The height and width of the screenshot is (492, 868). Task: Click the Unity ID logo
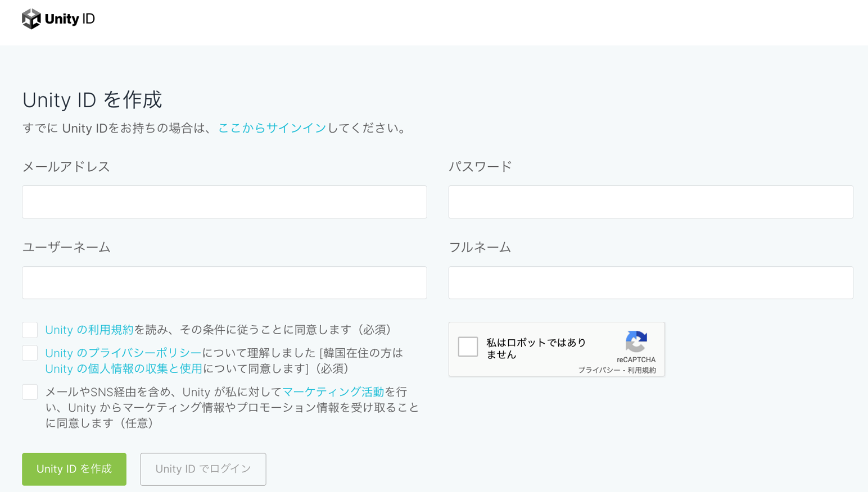click(58, 18)
